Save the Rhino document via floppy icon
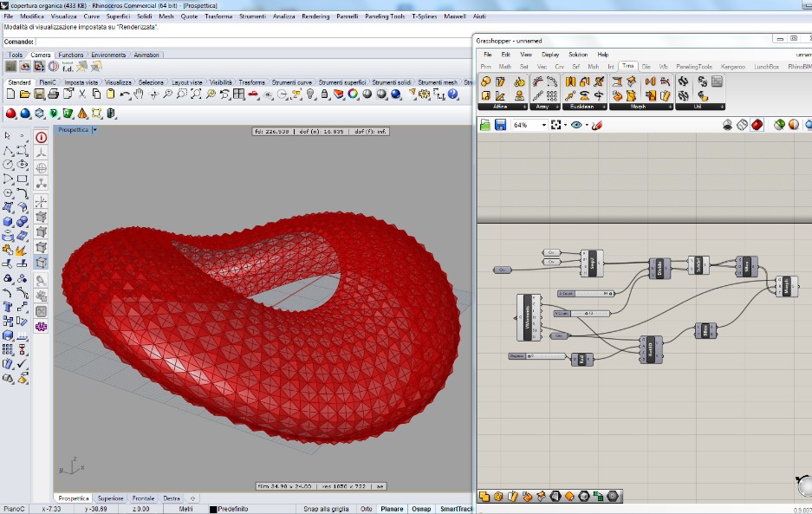Image resolution: width=812 pixels, height=514 pixels. [x=39, y=94]
